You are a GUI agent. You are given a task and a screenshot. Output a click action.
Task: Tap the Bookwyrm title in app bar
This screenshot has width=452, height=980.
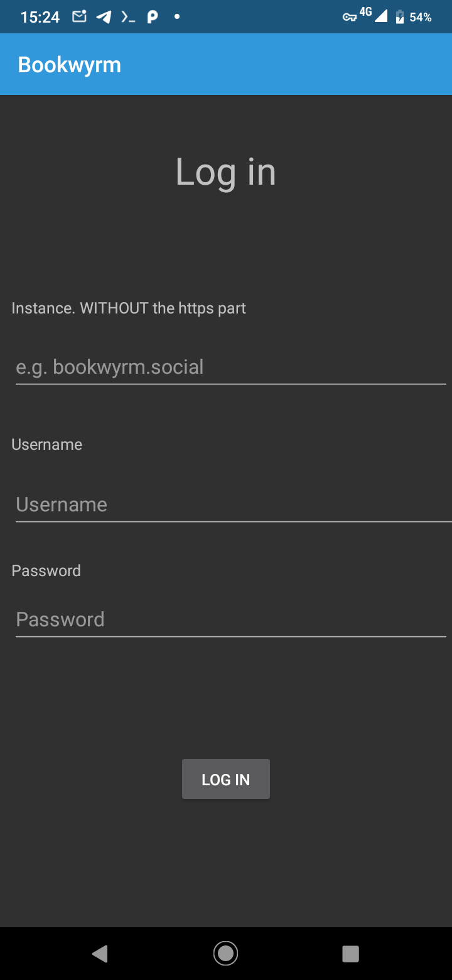point(70,65)
